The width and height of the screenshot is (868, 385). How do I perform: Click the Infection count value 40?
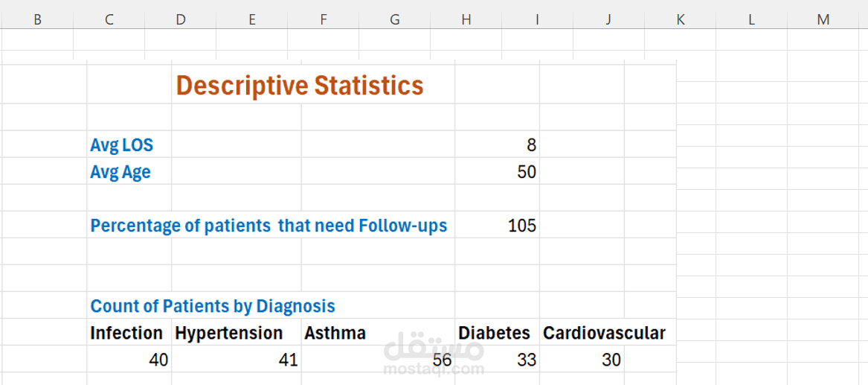pyautogui.click(x=129, y=360)
